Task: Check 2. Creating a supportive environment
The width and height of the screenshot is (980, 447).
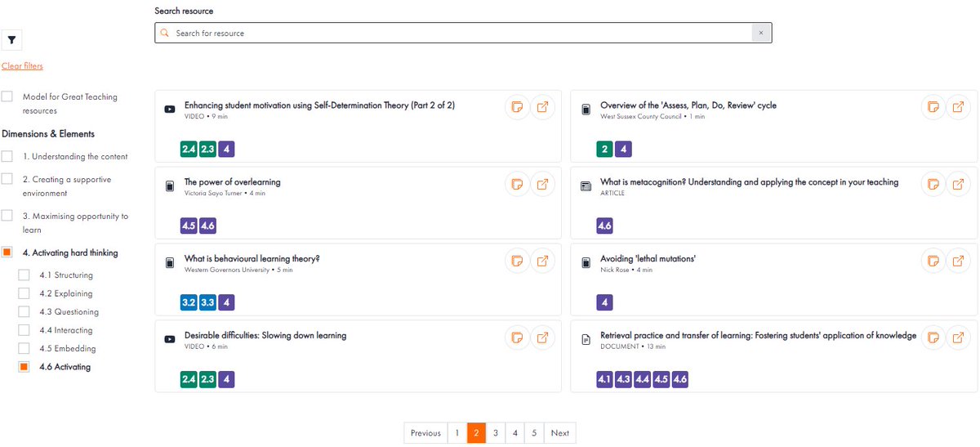Action: (7, 179)
